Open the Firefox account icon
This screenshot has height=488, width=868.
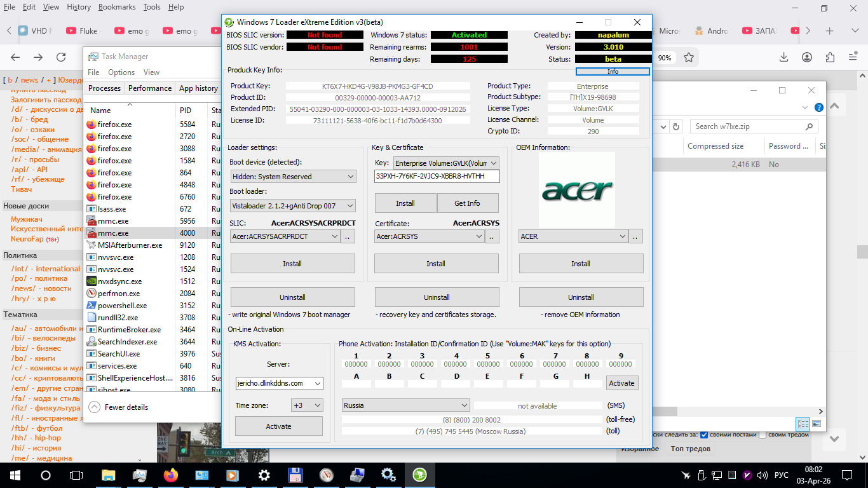point(807,57)
